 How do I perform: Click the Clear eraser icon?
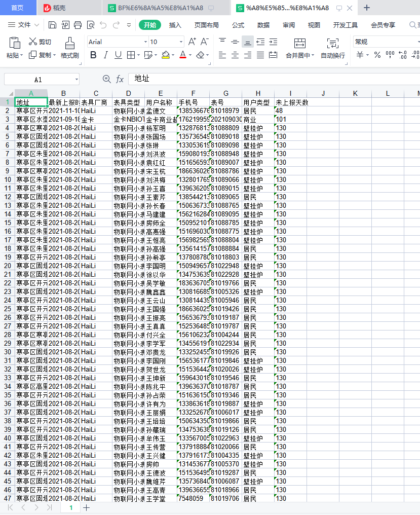[200, 55]
